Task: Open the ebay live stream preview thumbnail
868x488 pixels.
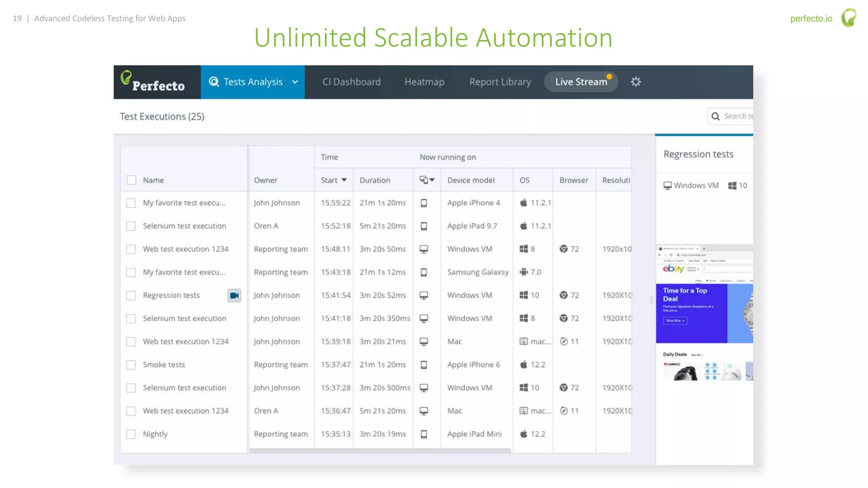Action: click(x=704, y=313)
